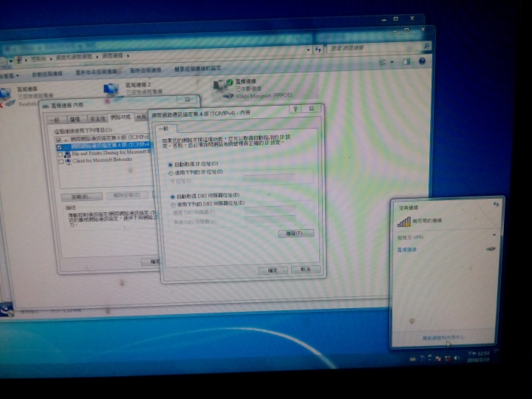Click the File and Printer Sharing item icon
The image size is (532, 399).
point(67,154)
